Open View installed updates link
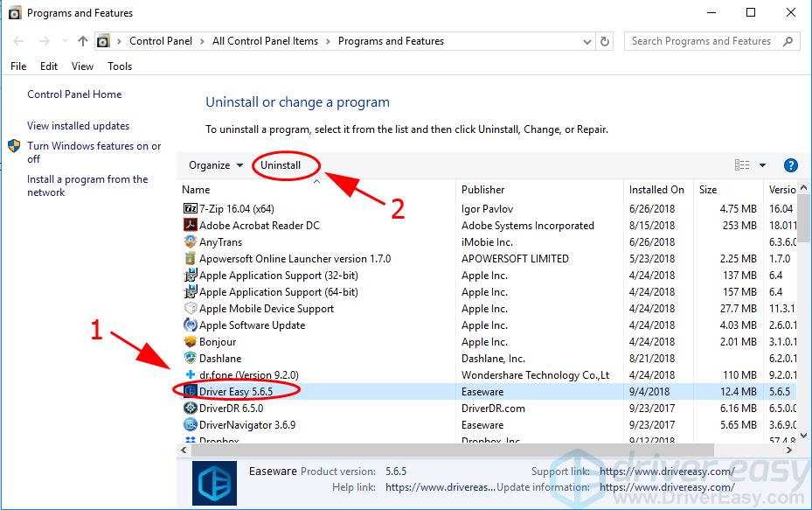The height and width of the screenshot is (510, 812). tap(78, 126)
